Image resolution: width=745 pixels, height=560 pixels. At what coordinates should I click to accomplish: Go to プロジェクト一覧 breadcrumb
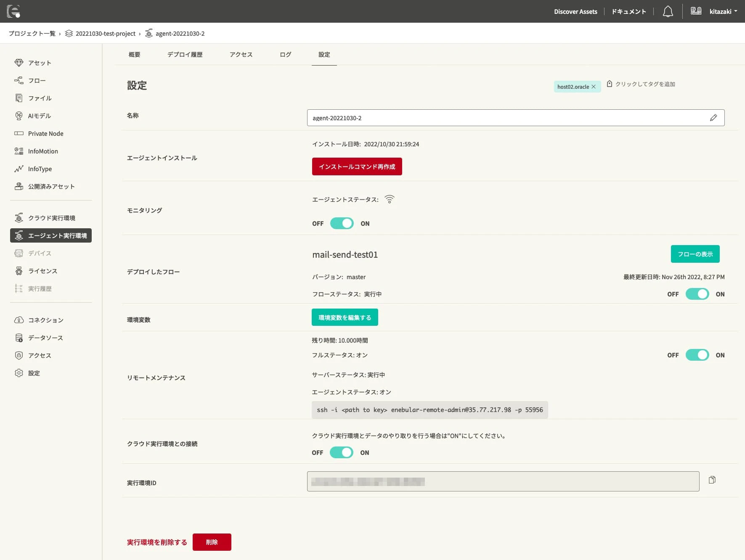point(32,34)
